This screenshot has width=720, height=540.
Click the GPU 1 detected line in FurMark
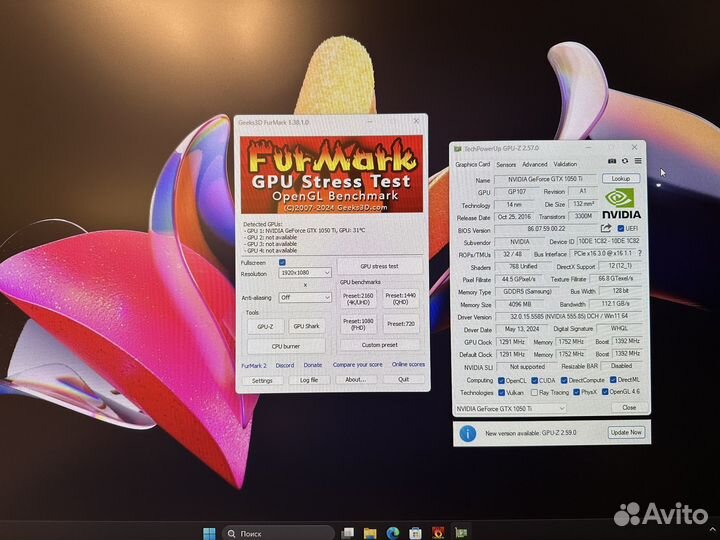coord(304,231)
